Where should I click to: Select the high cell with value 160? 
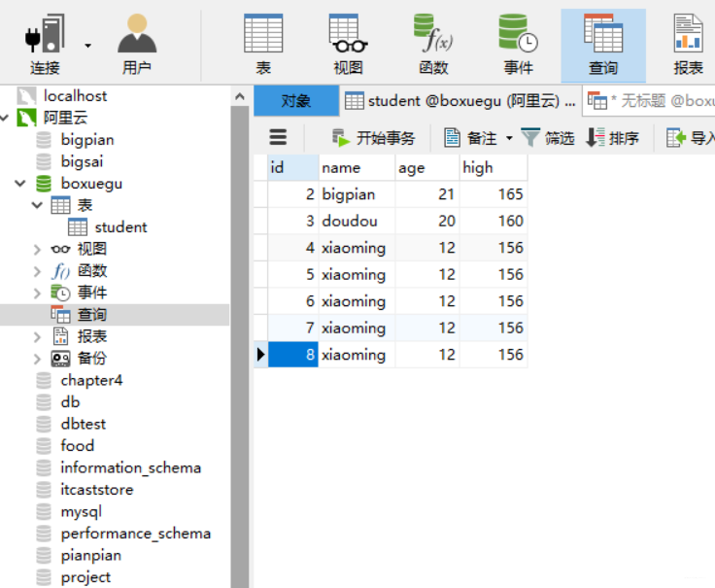[494, 222]
